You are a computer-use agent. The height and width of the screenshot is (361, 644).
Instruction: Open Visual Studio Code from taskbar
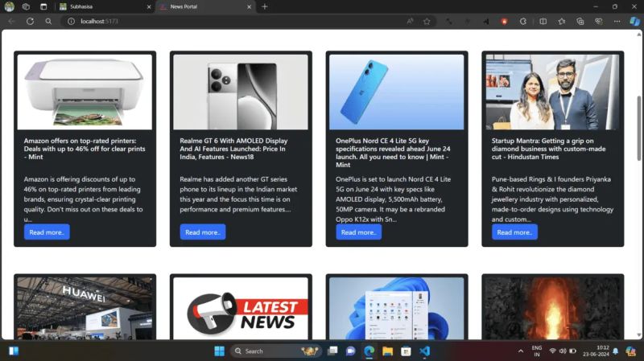pos(424,351)
